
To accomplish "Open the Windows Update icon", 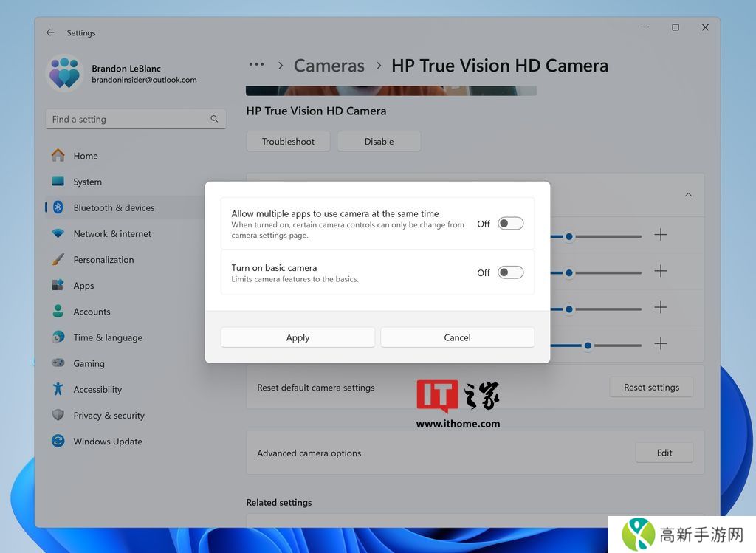I will tap(58, 442).
